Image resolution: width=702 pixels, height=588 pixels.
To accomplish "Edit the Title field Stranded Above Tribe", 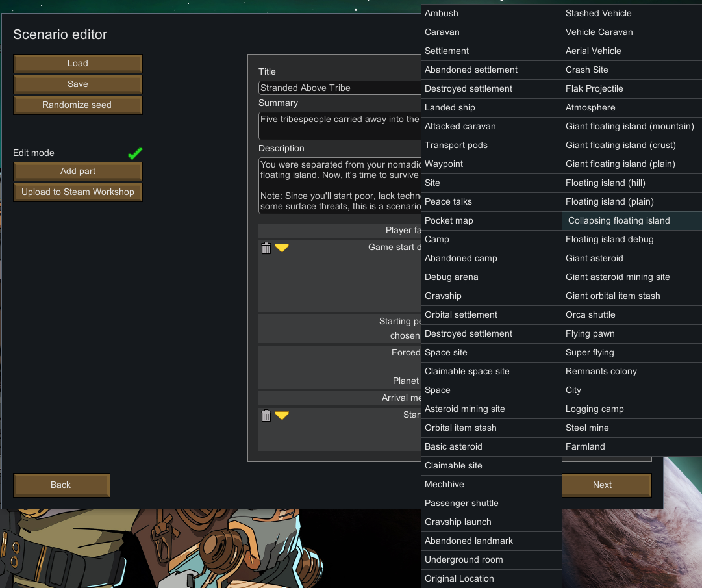I will point(340,88).
